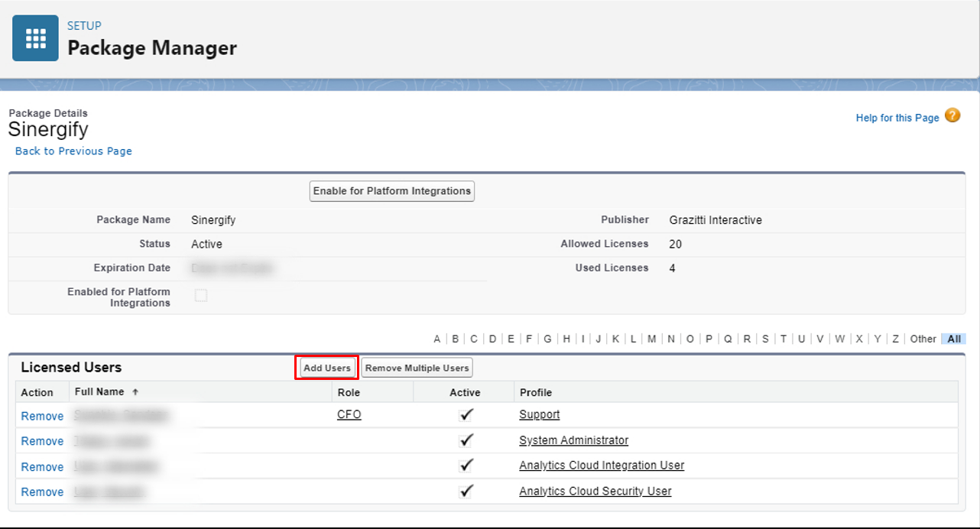Sort by Full Name column header
Image resolution: width=980 pixels, height=529 pixels.
click(x=99, y=391)
